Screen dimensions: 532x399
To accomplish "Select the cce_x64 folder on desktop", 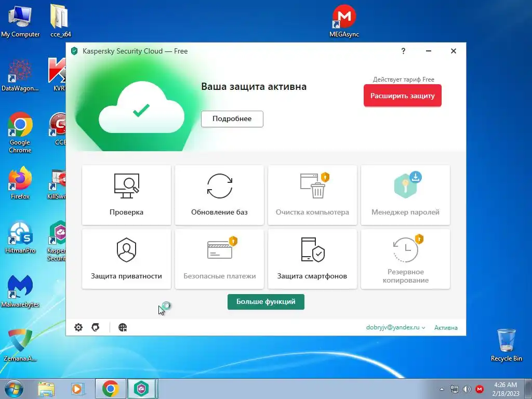I will point(60,21).
